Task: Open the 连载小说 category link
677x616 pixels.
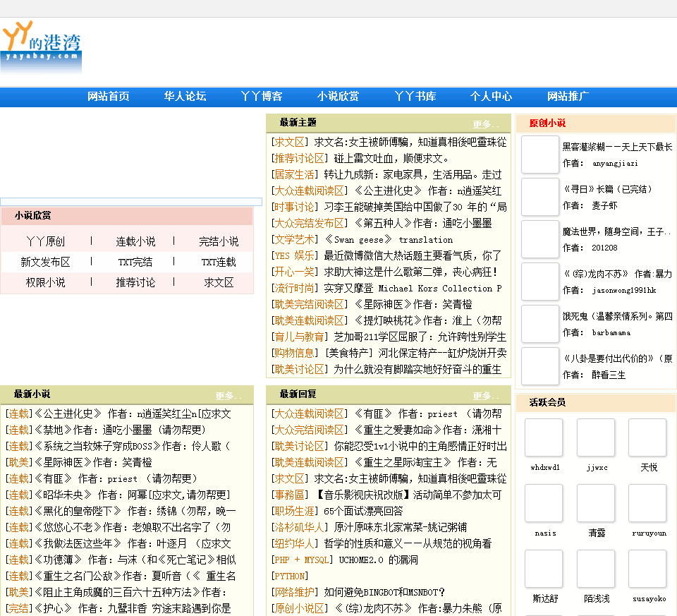Action: coord(135,241)
